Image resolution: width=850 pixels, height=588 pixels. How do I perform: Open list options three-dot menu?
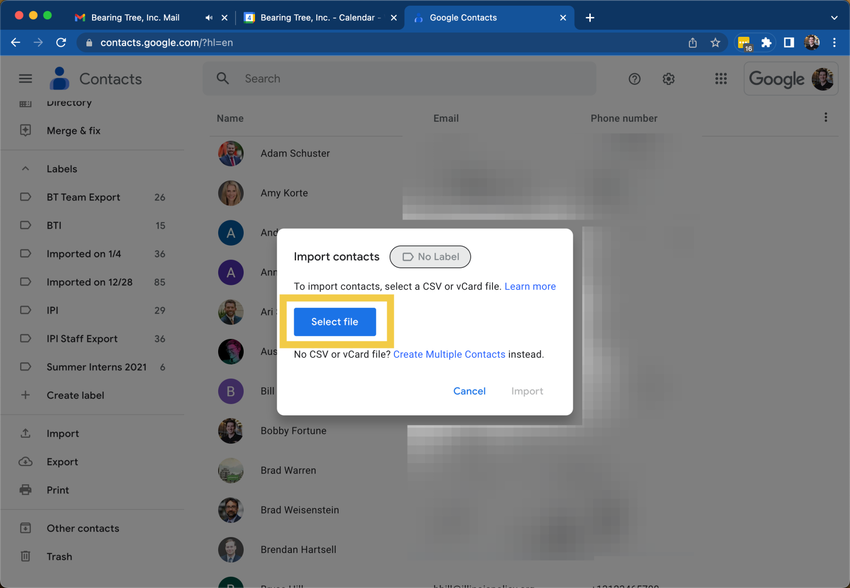(825, 118)
